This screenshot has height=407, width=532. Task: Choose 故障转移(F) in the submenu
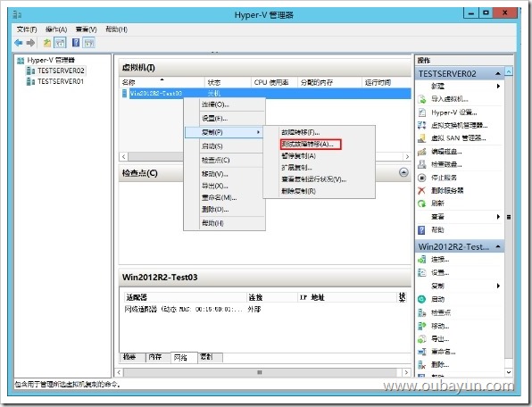click(x=319, y=132)
